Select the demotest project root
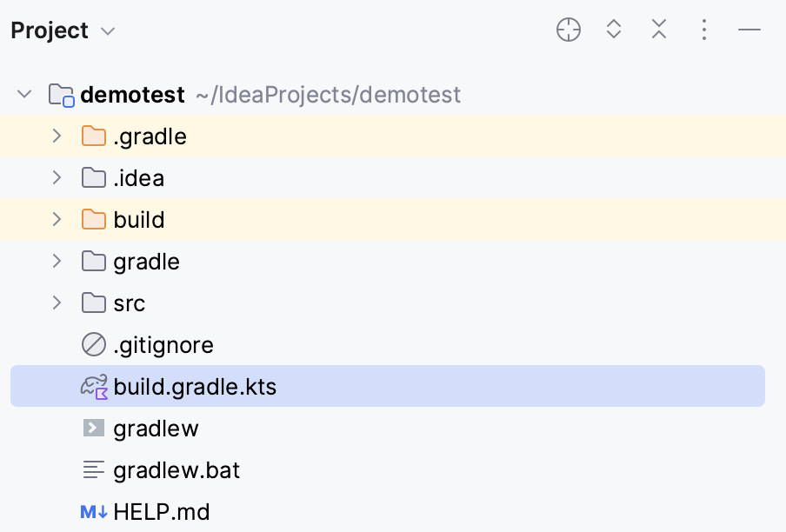Viewport: 786px width, 532px height. tap(132, 95)
